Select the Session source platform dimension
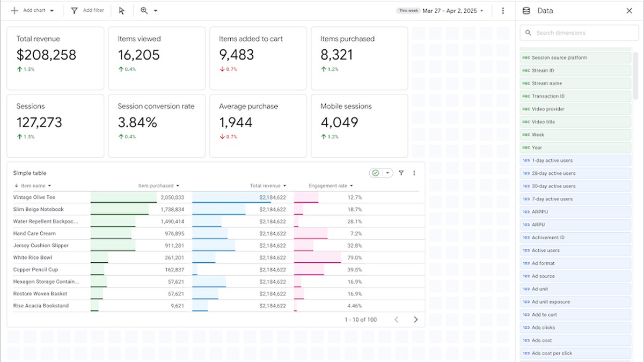Image resolution: width=644 pixels, height=362 pixels. click(x=576, y=57)
